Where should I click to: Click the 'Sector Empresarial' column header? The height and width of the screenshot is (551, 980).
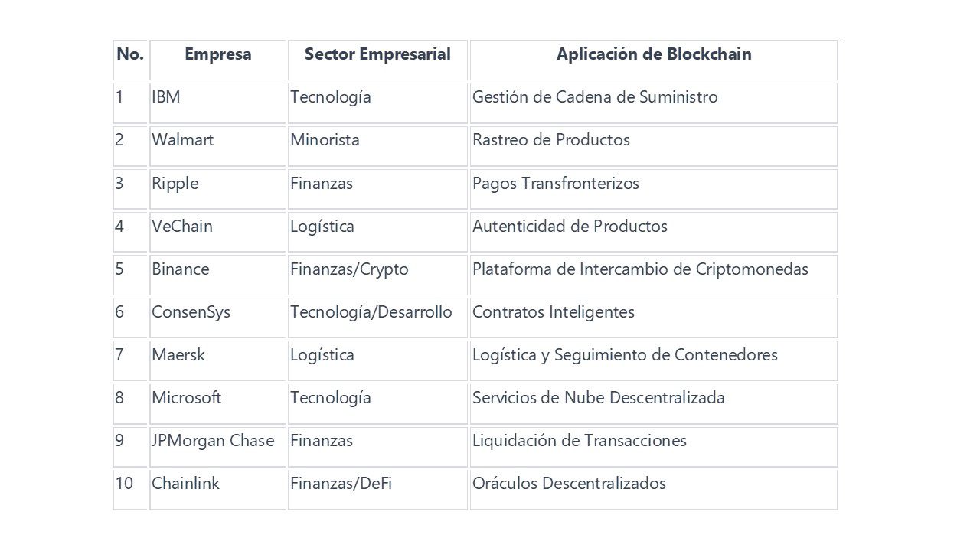point(377,54)
